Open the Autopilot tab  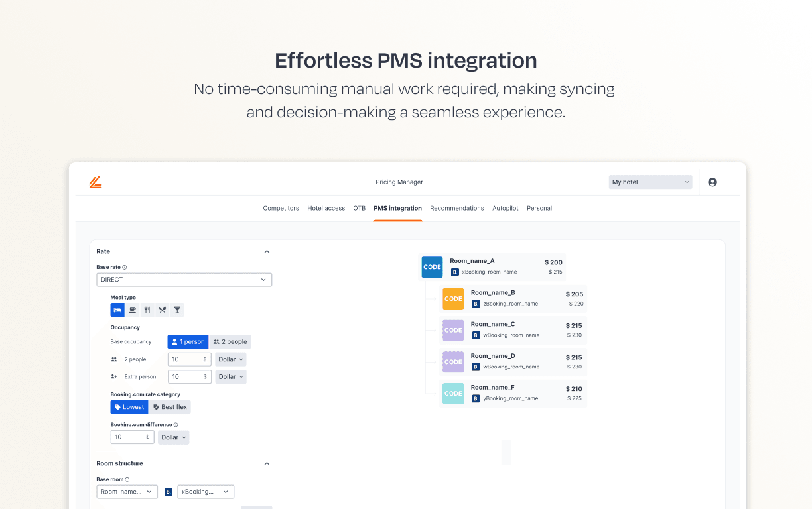click(x=506, y=208)
